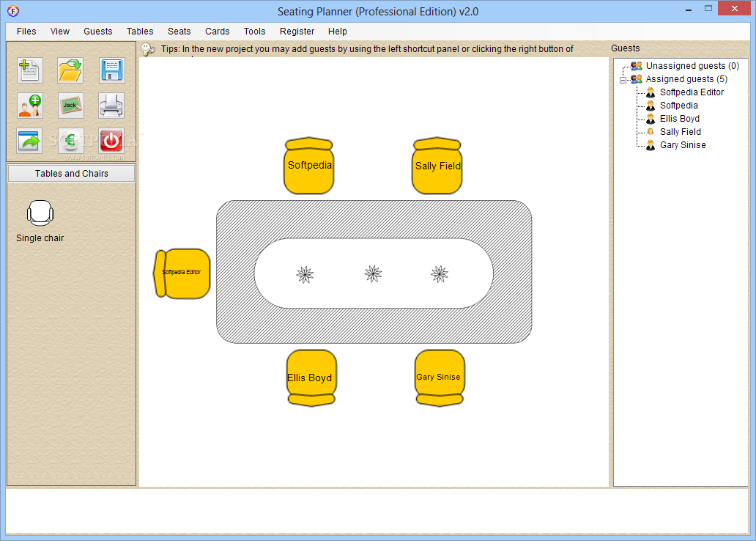Open the Tables menu
Viewport: 756px width, 541px height.
[140, 32]
